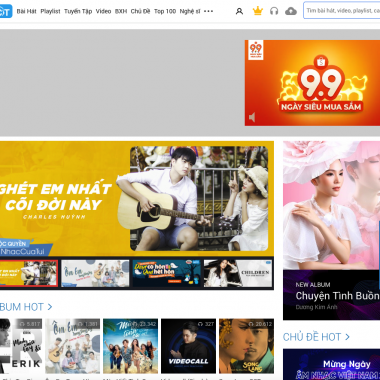380x380 pixels.
Task: Click the NCT logo in header
Action: (x=6, y=11)
